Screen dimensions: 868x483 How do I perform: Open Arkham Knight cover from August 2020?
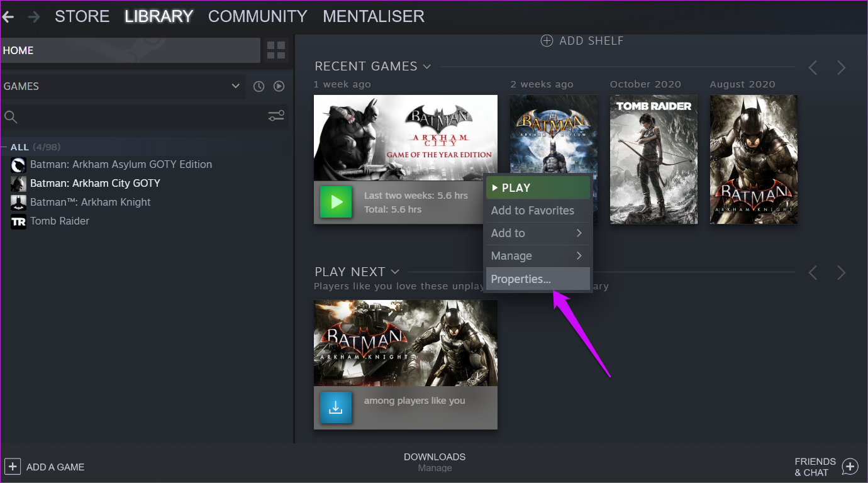tap(754, 159)
